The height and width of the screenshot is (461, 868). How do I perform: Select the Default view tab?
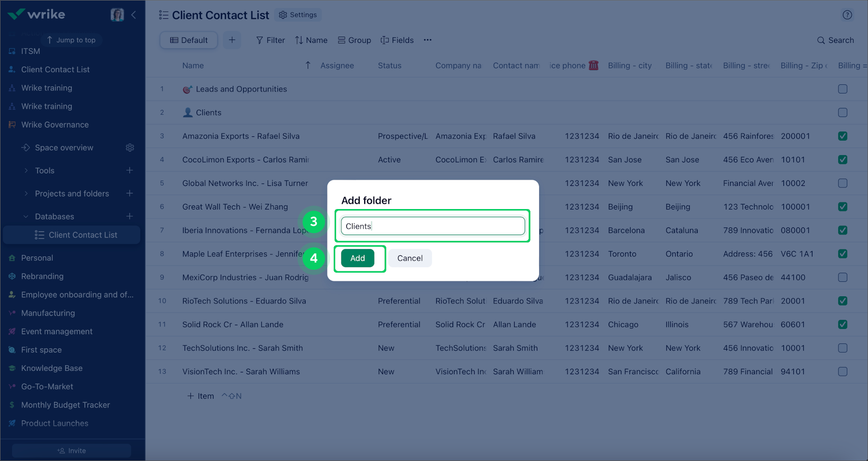pos(189,40)
